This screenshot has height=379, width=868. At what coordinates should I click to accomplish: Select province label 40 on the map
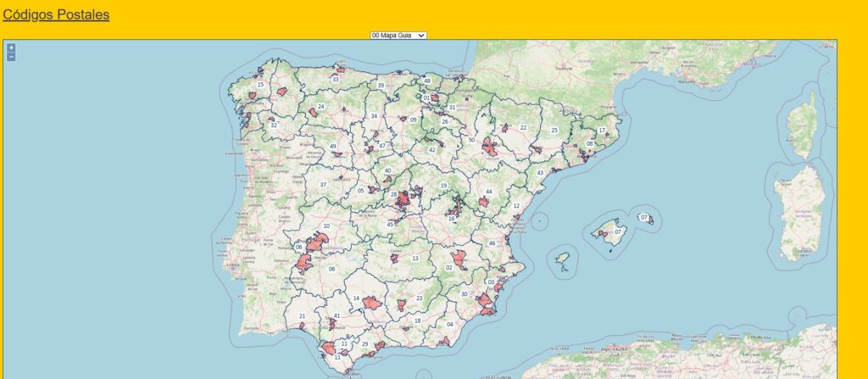click(x=387, y=171)
